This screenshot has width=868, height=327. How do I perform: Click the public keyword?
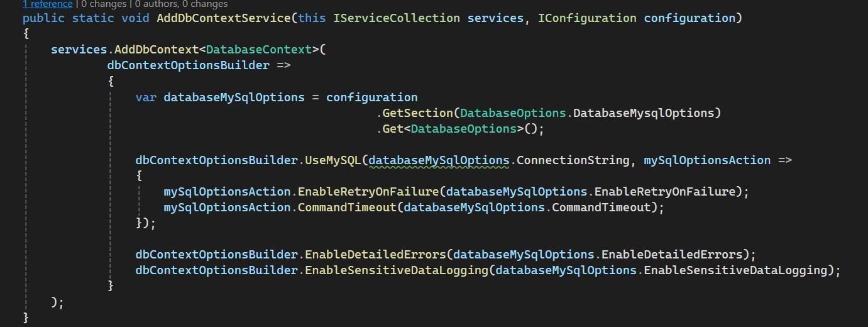(x=43, y=18)
